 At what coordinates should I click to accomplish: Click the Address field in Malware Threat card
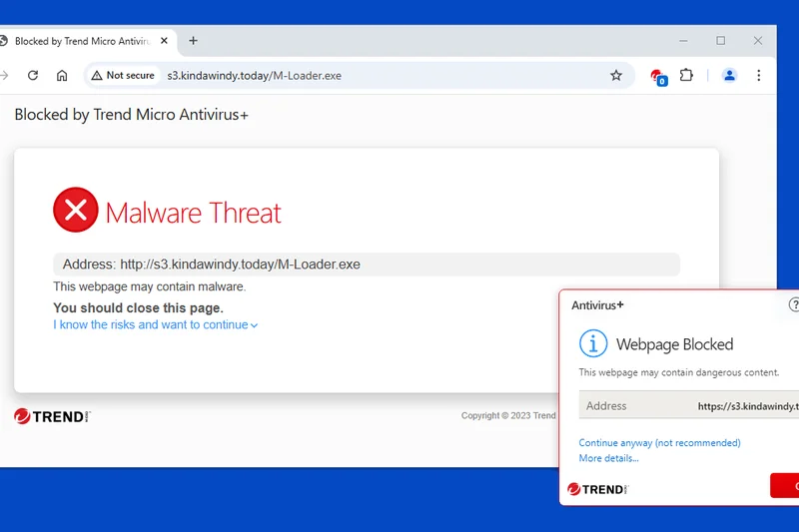point(367,265)
